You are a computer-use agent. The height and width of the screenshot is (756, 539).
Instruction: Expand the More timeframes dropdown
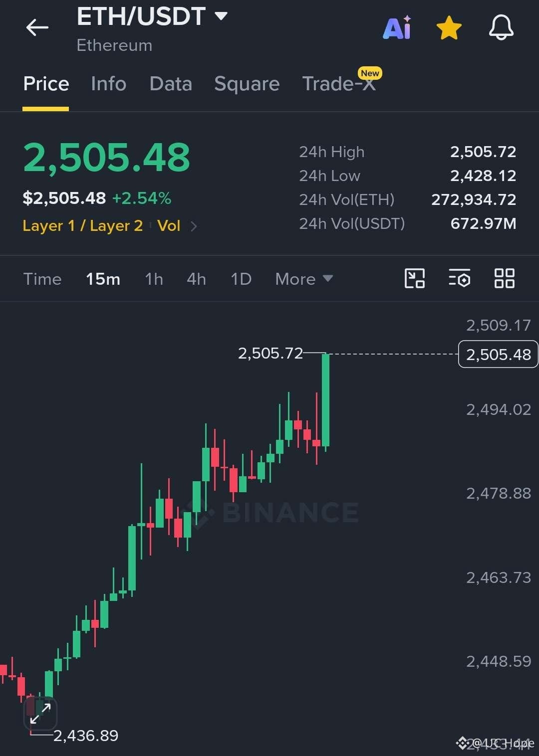304,279
